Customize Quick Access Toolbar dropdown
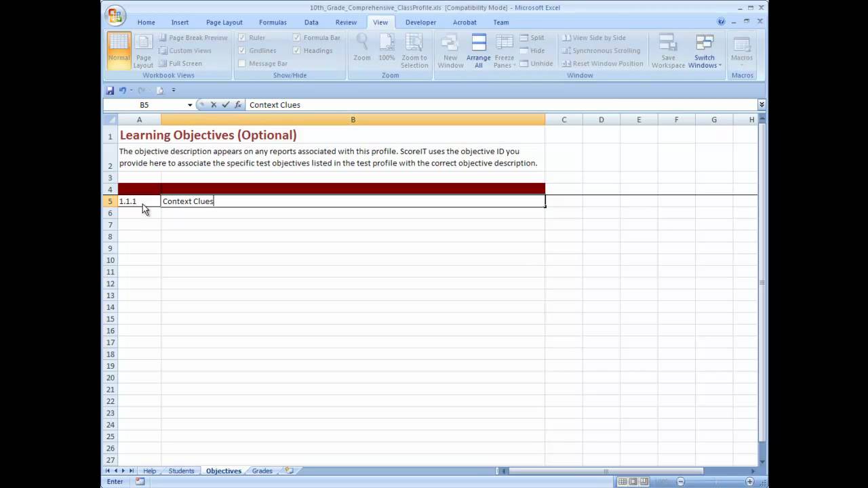 tap(174, 90)
